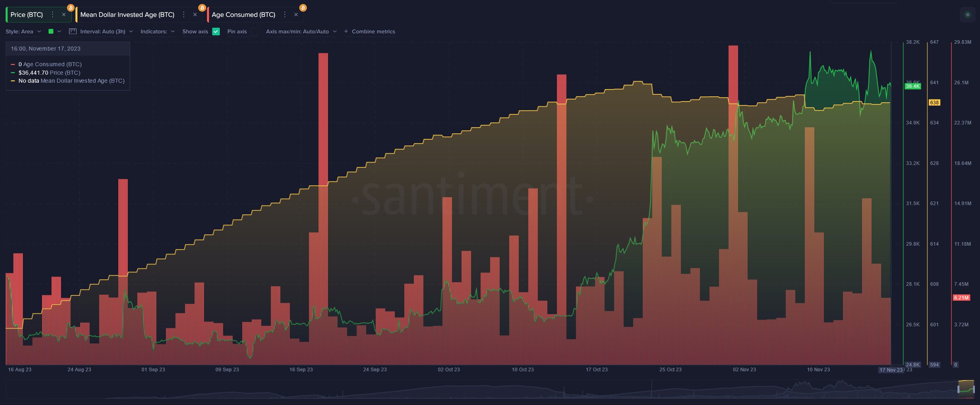Open the three-dot menu on Mean Dollar Invested Age
Image resolution: width=980 pixels, height=405 pixels.
coord(184,14)
